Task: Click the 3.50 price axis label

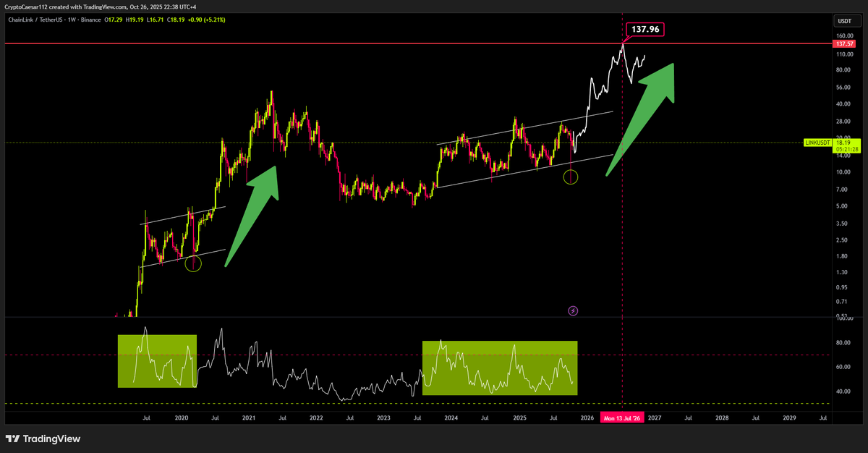Action: [843, 224]
